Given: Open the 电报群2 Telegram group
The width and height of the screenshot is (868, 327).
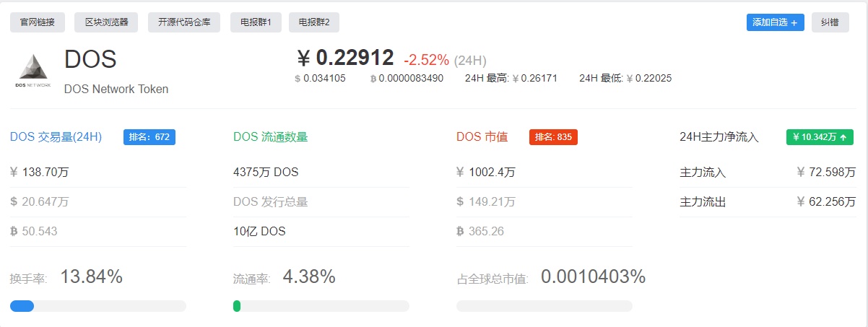Looking at the screenshot, I should pyautogui.click(x=314, y=22).
